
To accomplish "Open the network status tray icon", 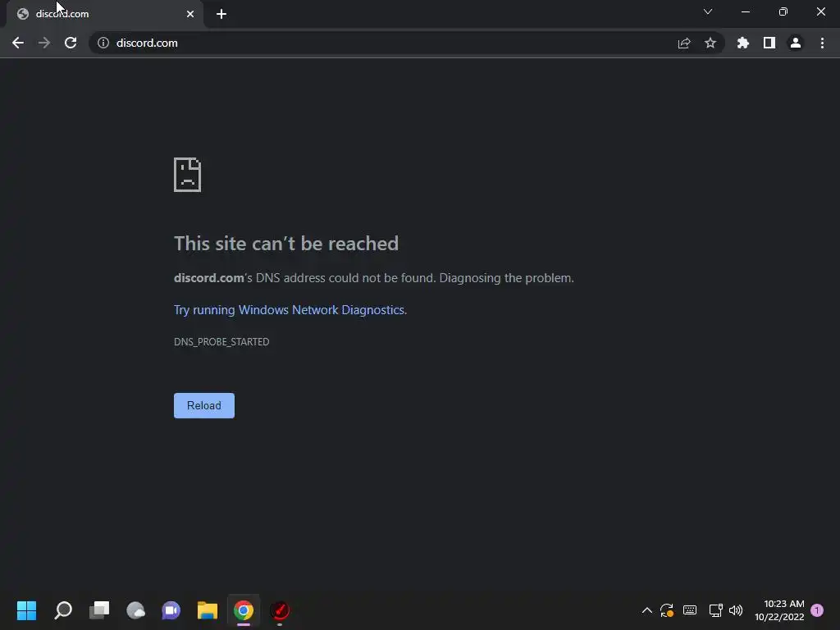I will point(715,610).
